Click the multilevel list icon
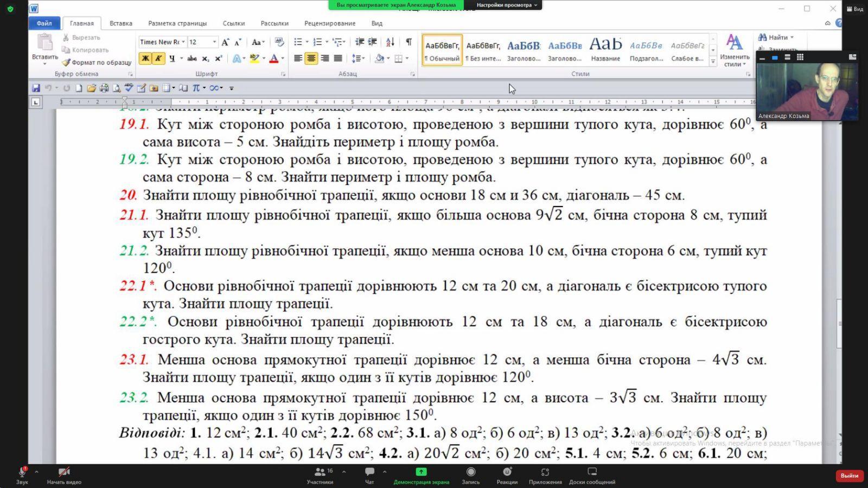This screenshot has width=868, height=488. coord(337,42)
